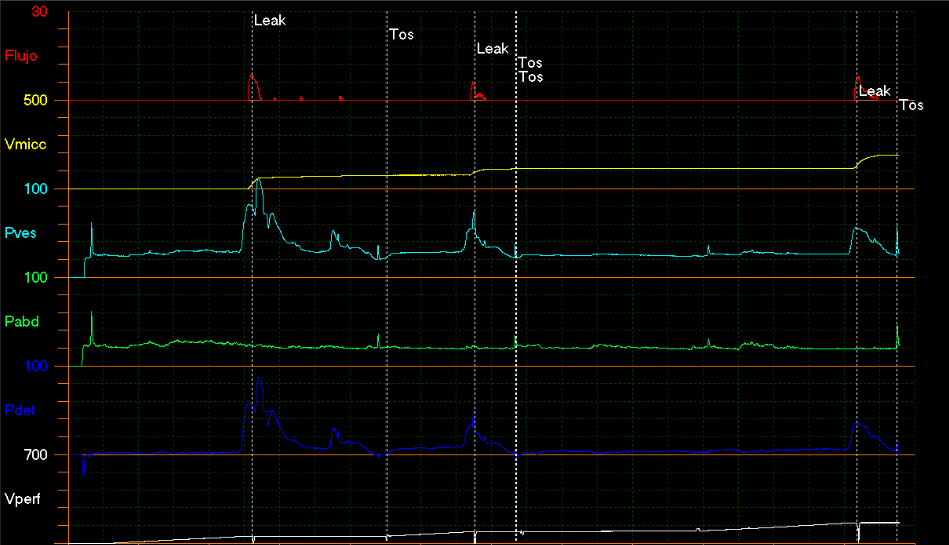949x545 pixels.
Task: Click the red Flujo channel label
Action: (21, 56)
